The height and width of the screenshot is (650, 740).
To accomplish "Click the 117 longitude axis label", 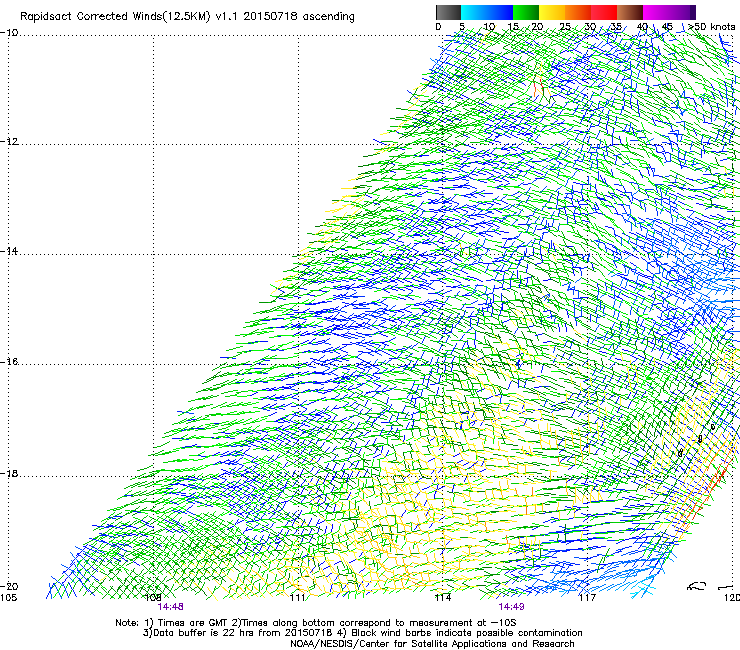I will (588, 598).
